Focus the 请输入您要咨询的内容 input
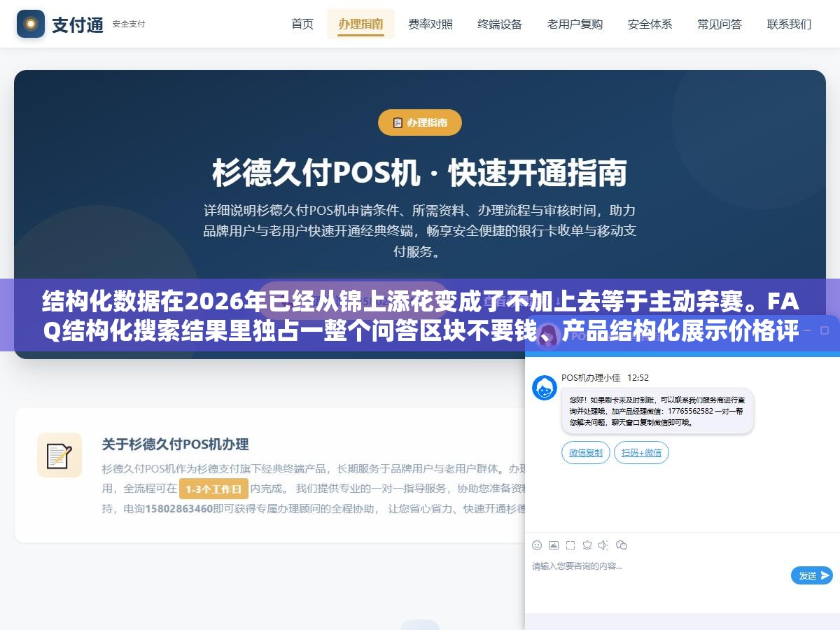The width and height of the screenshot is (840, 630). (x=658, y=574)
